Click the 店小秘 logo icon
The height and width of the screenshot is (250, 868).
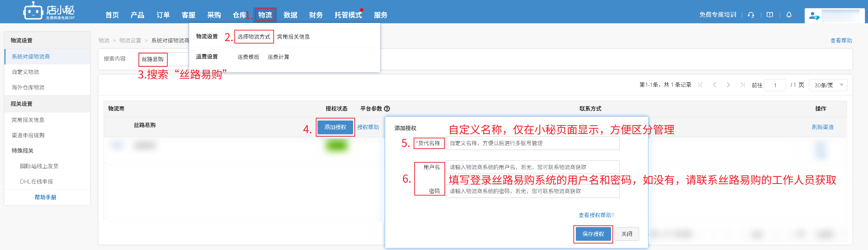pos(33,12)
